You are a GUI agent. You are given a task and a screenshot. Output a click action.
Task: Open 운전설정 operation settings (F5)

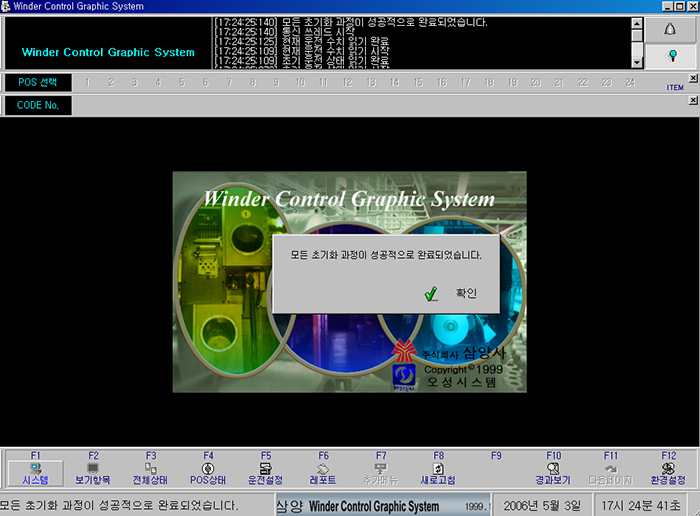click(x=266, y=472)
